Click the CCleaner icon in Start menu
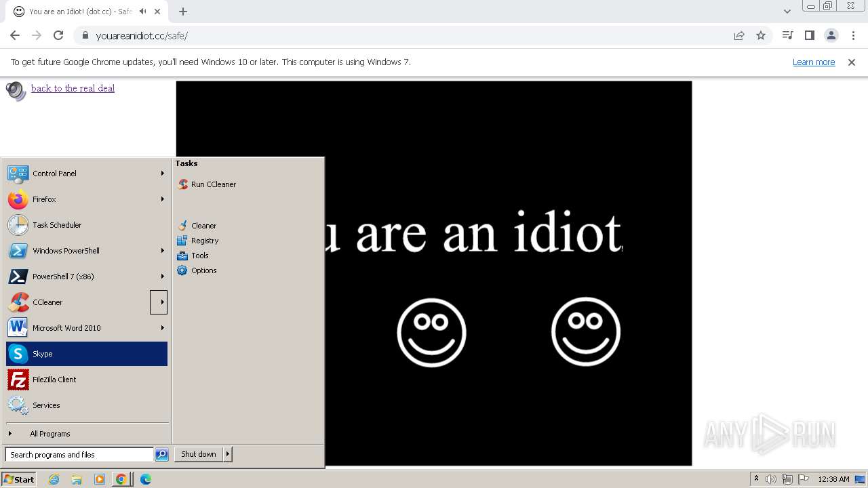868x488 pixels. (x=18, y=302)
